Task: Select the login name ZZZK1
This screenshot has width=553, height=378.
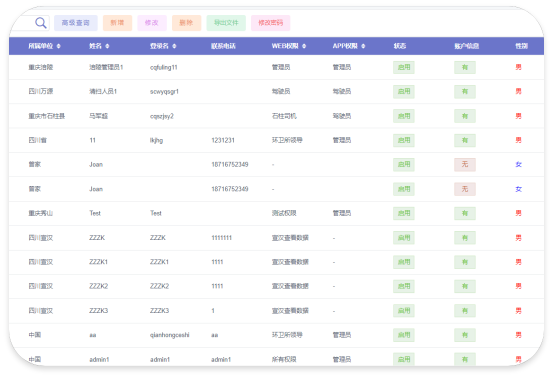Action: coord(159,262)
